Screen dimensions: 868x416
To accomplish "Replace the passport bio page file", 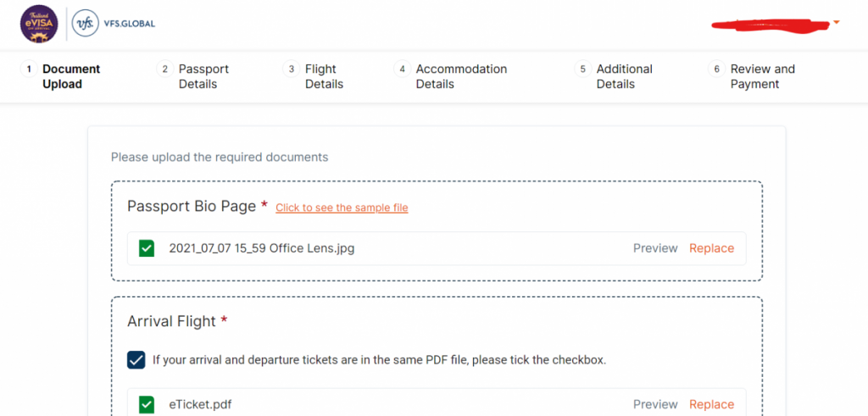I will point(712,248).
